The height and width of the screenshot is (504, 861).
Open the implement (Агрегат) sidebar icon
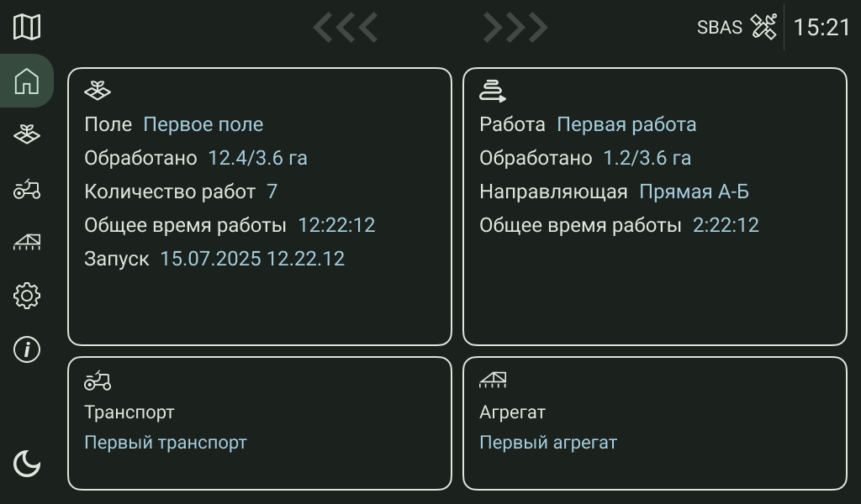tap(26, 243)
